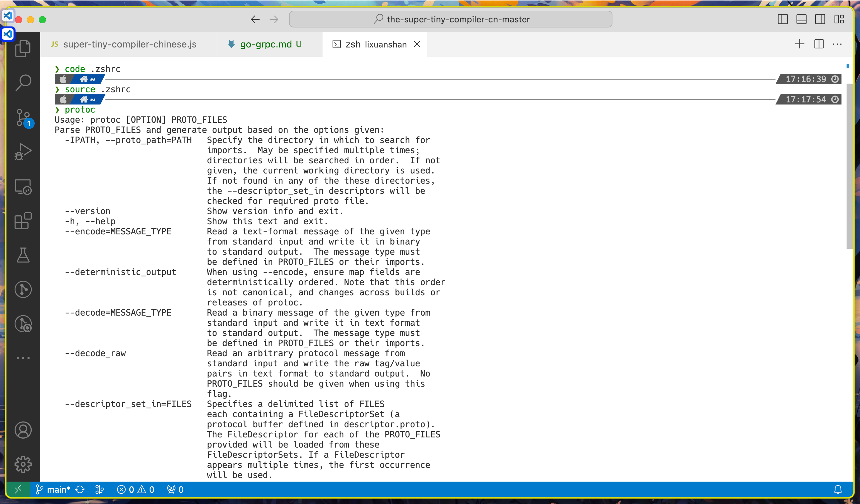Click the Git graph status bar icon

click(99, 489)
